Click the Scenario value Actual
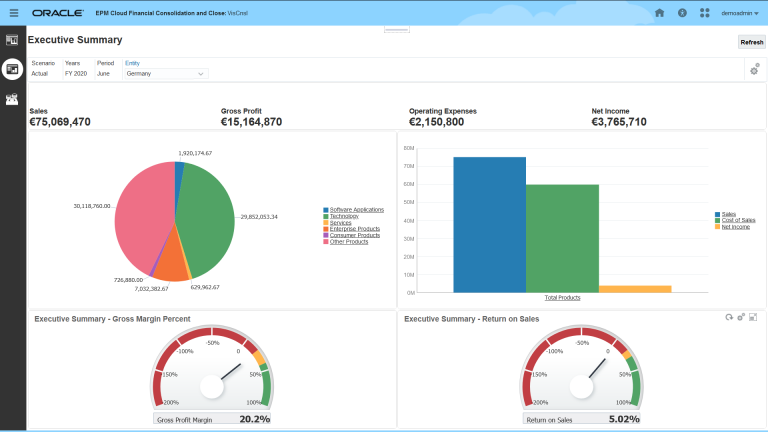The image size is (768, 432). (40, 73)
